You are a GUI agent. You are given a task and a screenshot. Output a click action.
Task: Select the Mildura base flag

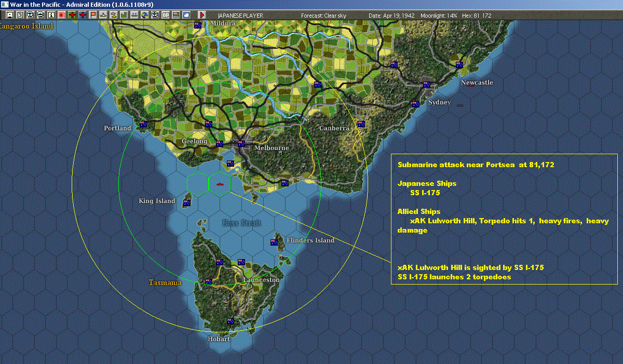(198, 25)
